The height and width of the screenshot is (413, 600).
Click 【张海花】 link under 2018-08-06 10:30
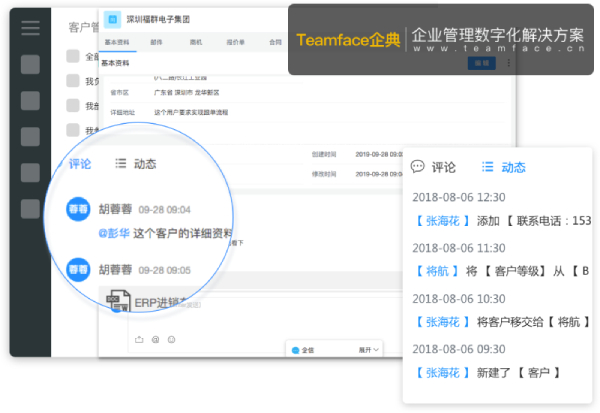coord(443,322)
